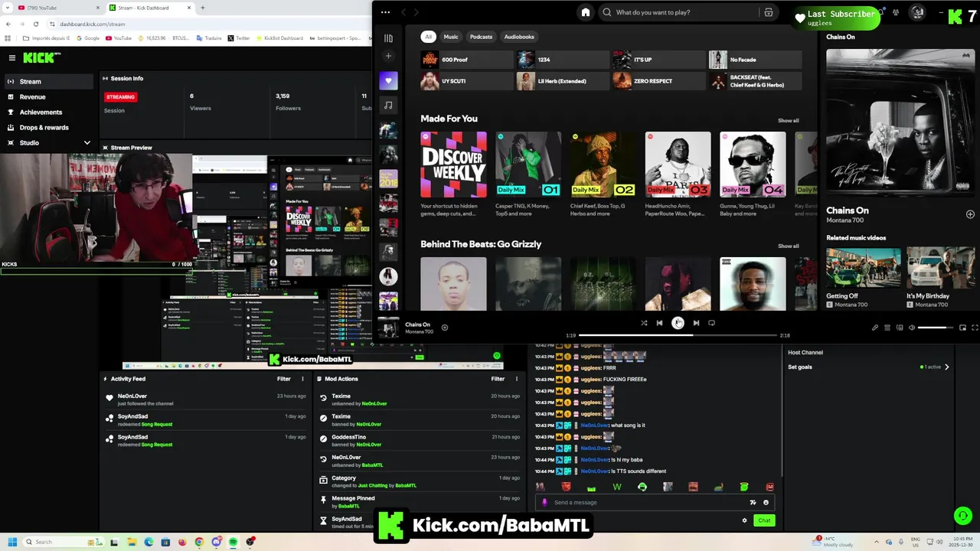Open the chat emoji picker
The height and width of the screenshot is (551, 980).
coord(766,503)
